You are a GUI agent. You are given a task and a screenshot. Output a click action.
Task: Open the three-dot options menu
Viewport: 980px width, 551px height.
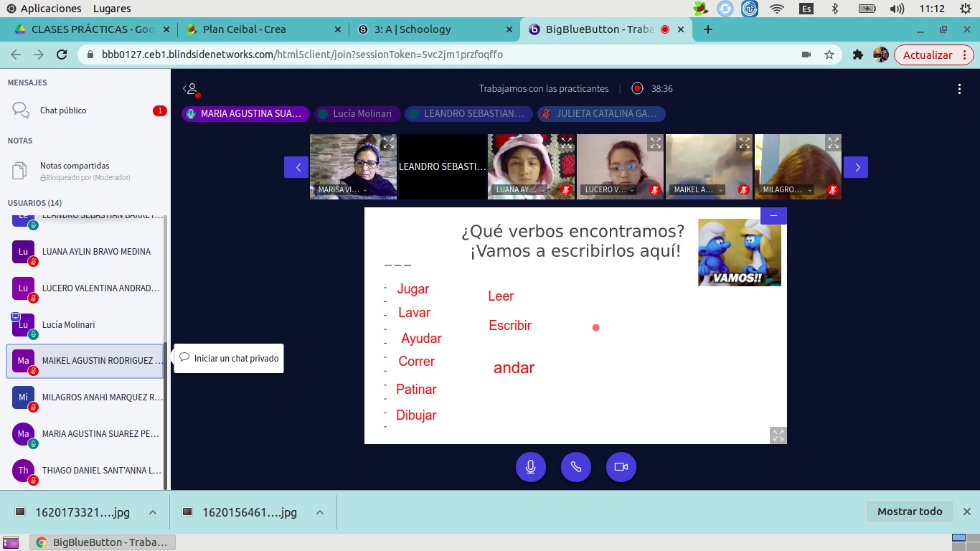coord(960,89)
